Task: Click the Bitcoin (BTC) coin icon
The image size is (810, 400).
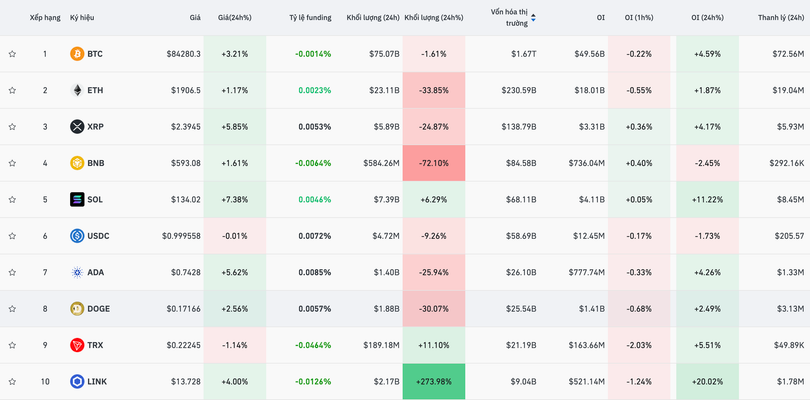Action: tap(77, 54)
